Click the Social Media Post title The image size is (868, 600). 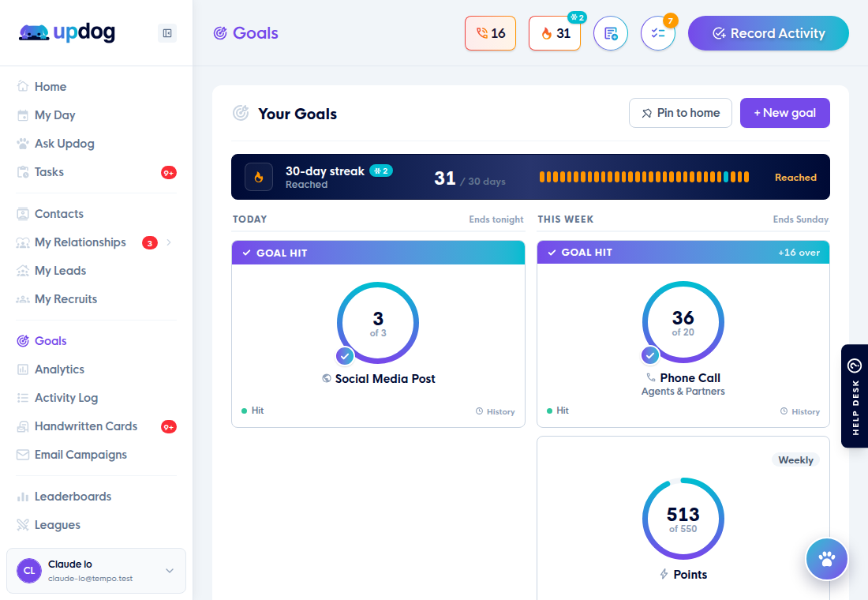pyautogui.click(x=385, y=379)
